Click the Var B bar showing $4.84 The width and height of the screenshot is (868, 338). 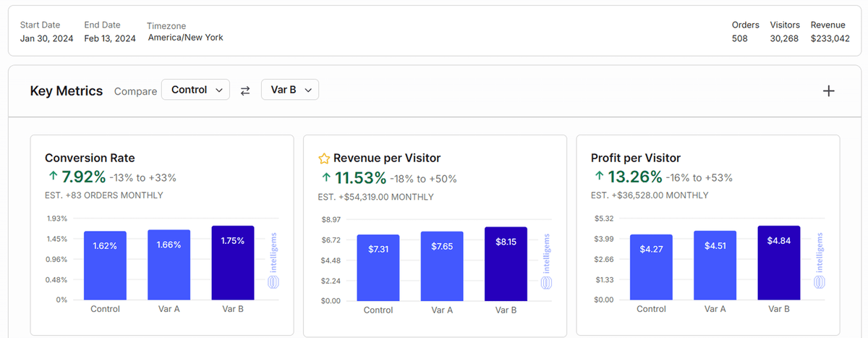(778, 264)
